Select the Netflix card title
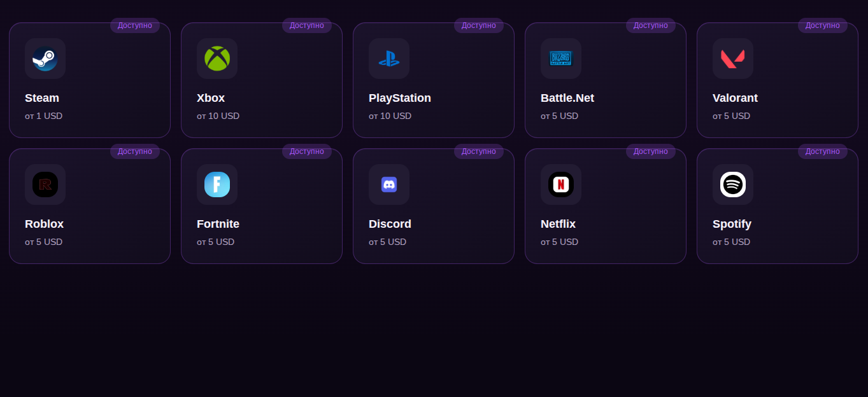 [x=558, y=224]
